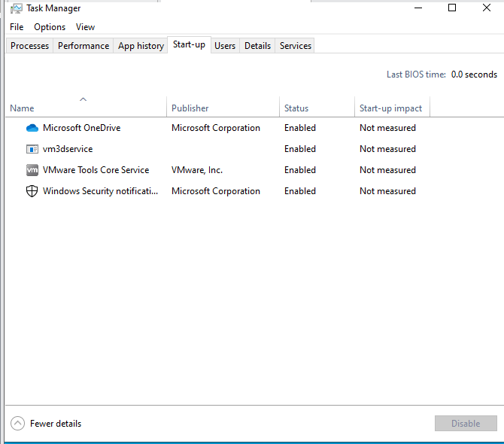Click Not measured in Windows Security row
This screenshot has height=444, width=504.
[x=387, y=191]
